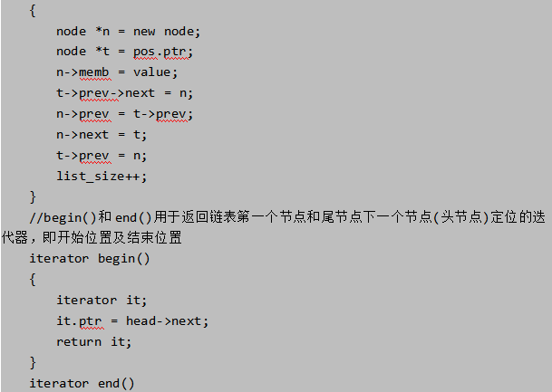
Task: Click the closing brace after list_size++
Action: (x=33, y=197)
